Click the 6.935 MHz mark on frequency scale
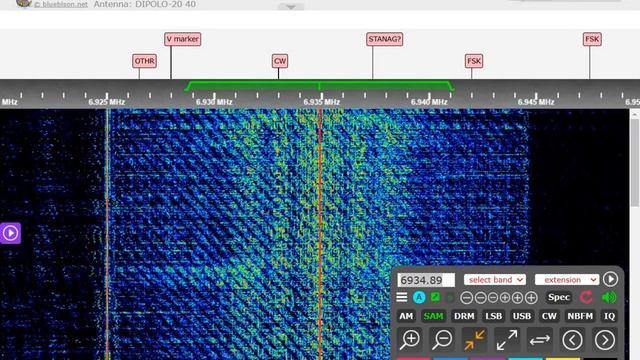This screenshot has height=360, width=640. pos(322,102)
